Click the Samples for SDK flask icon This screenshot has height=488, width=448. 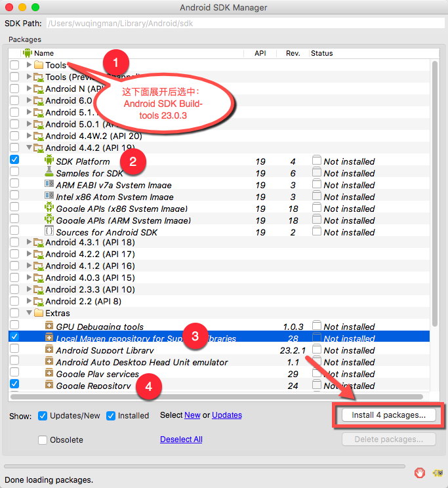49,171
